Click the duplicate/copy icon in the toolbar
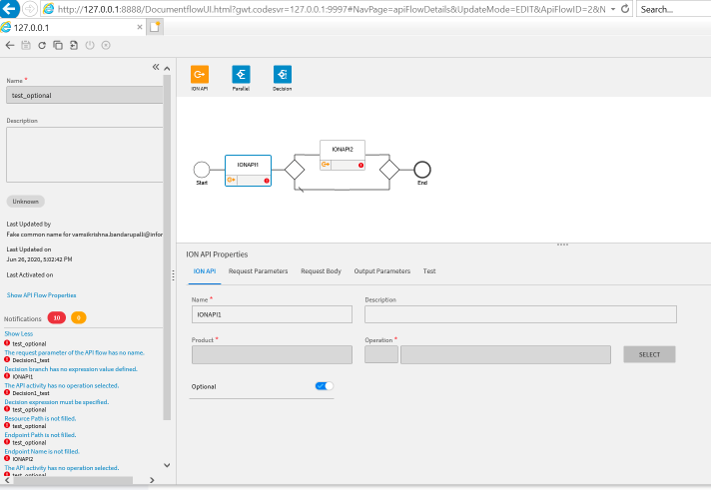Viewport: 711px width, 490px height. click(58, 45)
